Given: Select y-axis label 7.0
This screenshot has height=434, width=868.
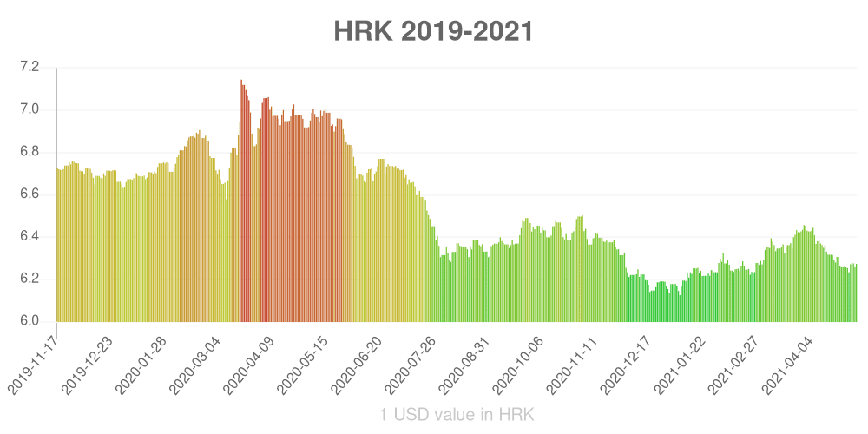Looking at the screenshot, I should tap(30, 109).
